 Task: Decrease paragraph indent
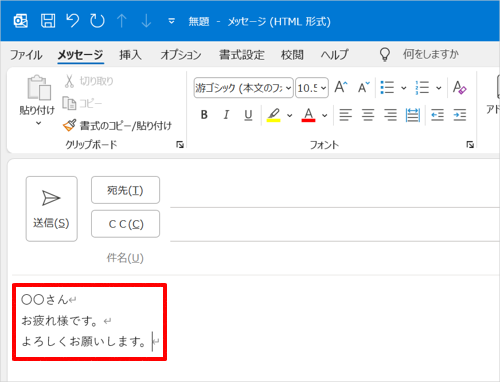click(x=437, y=115)
